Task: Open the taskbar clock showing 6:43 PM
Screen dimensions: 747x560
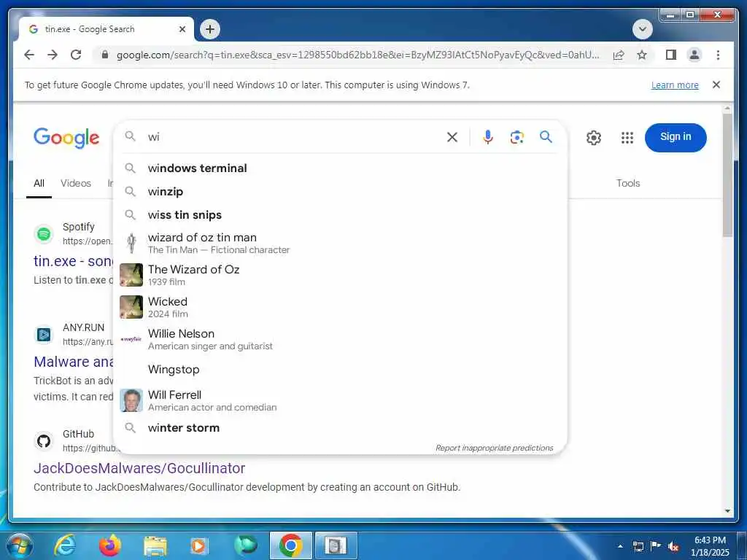Action: click(710, 546)
